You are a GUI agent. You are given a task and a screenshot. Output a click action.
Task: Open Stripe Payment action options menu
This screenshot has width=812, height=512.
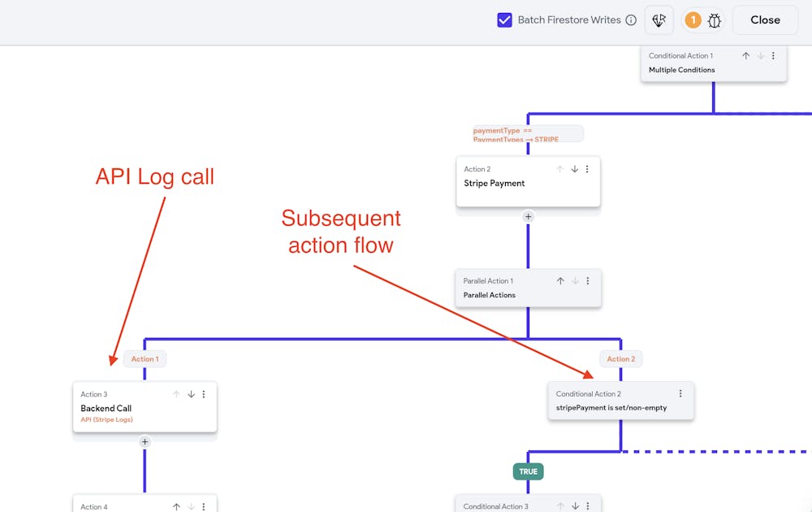click(x=587, y=169)
